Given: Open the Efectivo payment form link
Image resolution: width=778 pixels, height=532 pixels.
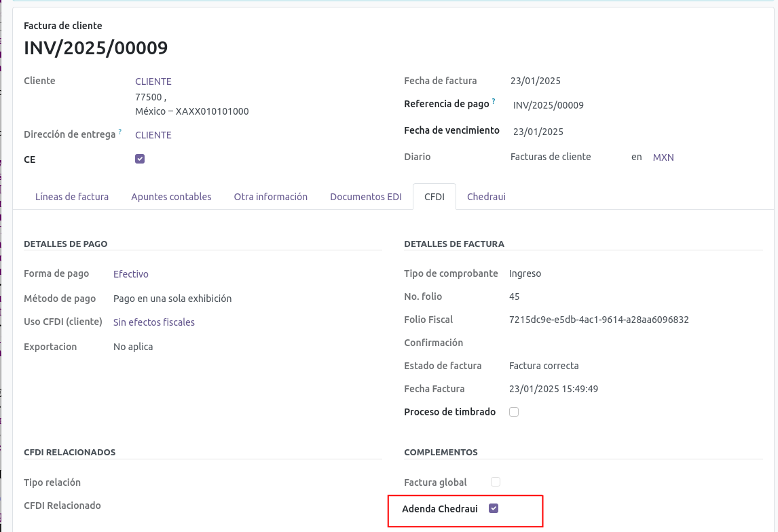Looking at the screenshot, I should click(x=131, y=274).
